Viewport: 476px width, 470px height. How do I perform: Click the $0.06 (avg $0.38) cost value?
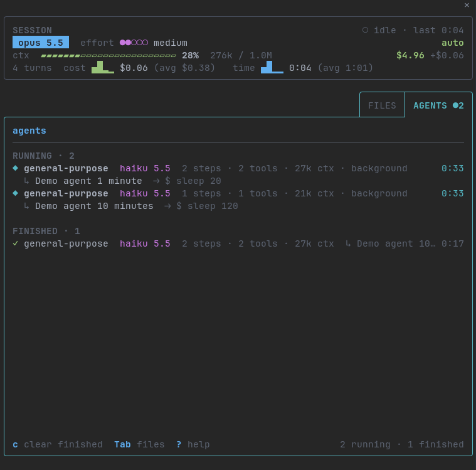point(167,68)
